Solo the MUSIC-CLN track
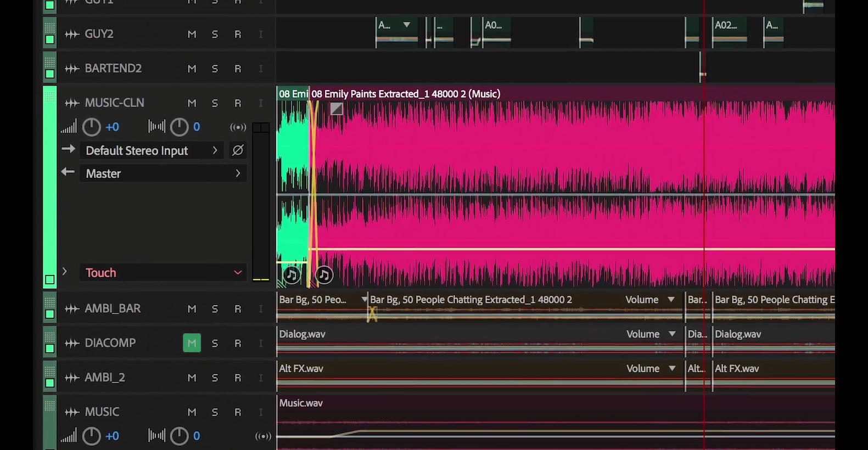The width and height of the screenshot is (868, 450). coord(215,103)
